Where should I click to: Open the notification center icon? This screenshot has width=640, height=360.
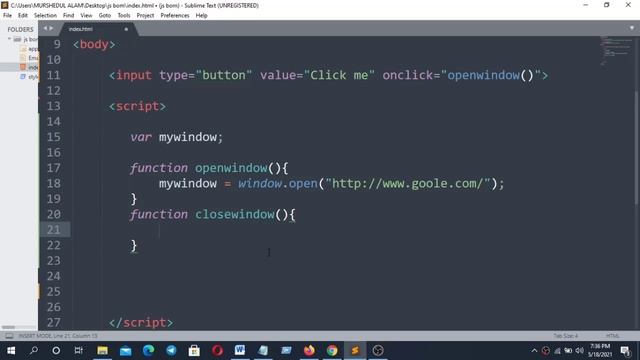[x=625, y=351]
